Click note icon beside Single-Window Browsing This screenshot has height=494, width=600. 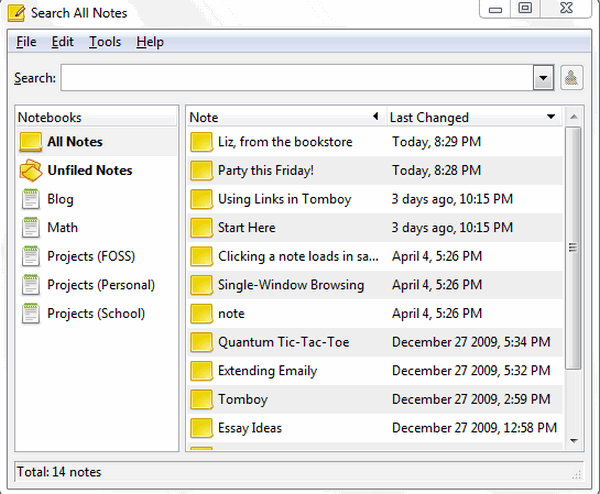(x=201, y=285)
